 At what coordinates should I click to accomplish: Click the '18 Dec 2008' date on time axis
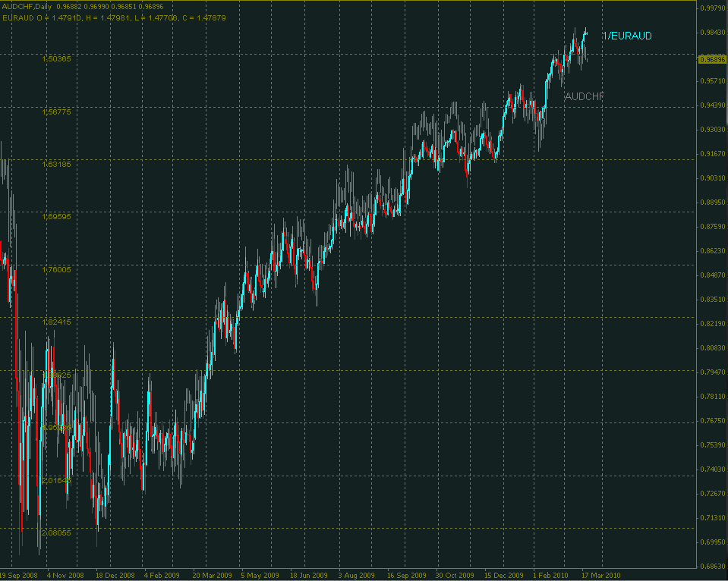[x=115, y=576]
